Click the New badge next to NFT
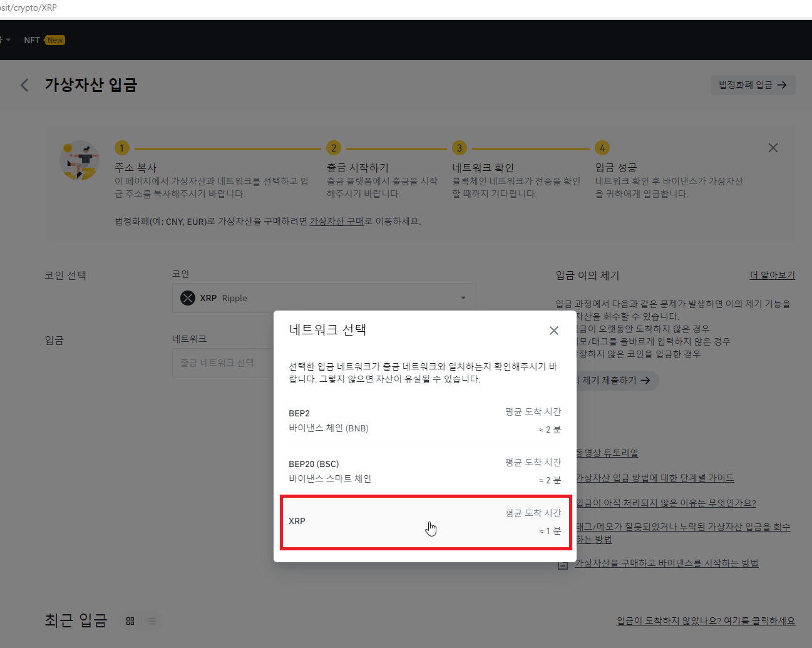Viewport: 812px width, 648px height. pyautogui.click(x=55, y=40)
